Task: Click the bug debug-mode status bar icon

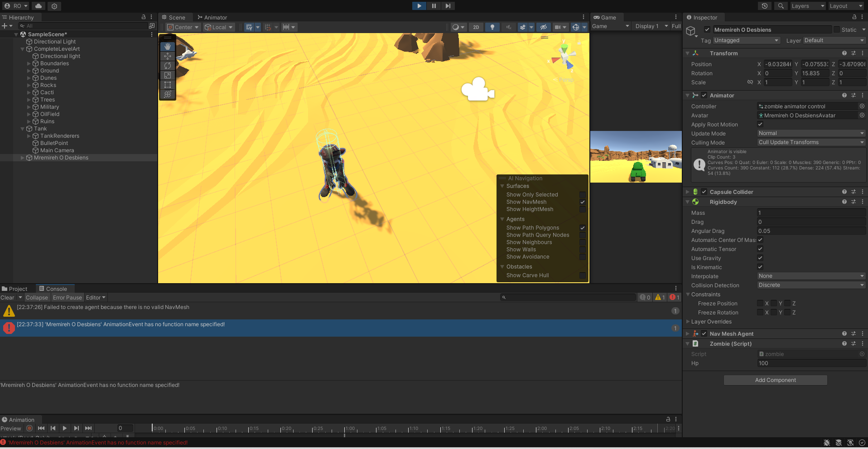Action: (x=827, y=443)
